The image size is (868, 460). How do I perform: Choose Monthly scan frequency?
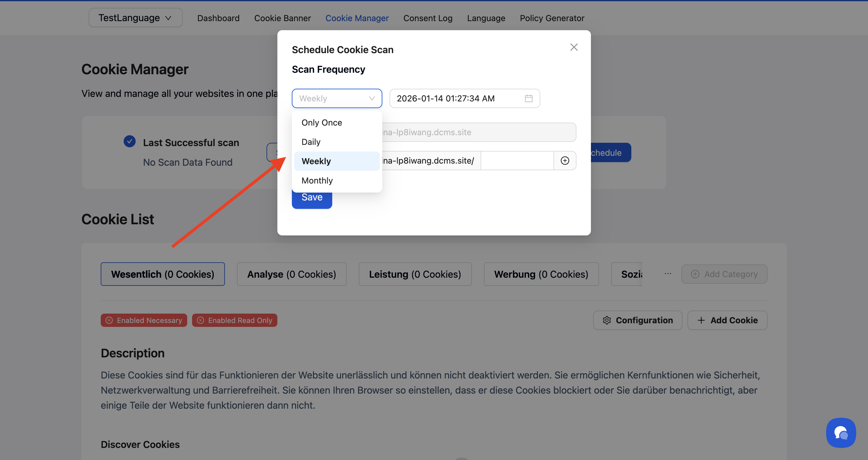point(317,180)
